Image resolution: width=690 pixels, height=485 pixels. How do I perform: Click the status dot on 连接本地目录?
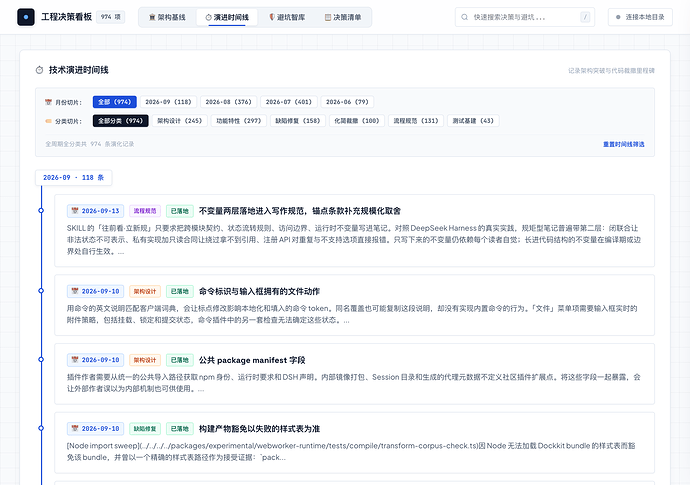pos(618,17)
